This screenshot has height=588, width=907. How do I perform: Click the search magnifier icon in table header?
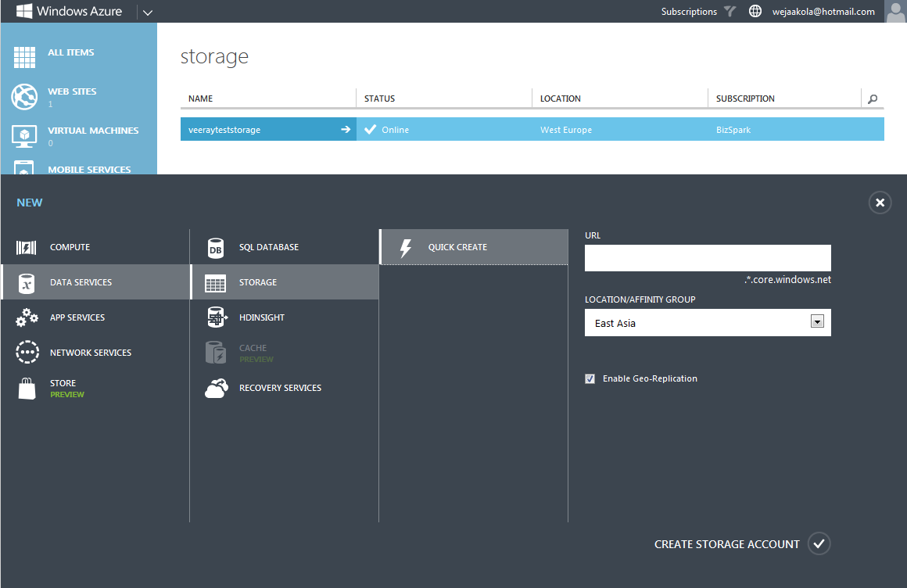(x=873, y=99)
